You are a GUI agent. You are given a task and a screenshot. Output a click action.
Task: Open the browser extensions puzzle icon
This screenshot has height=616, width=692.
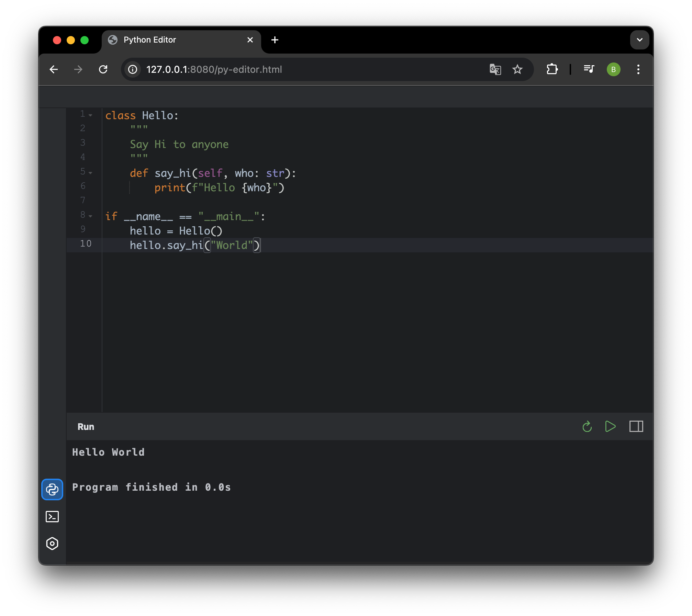pyautogui.click(x=552, y=69)
